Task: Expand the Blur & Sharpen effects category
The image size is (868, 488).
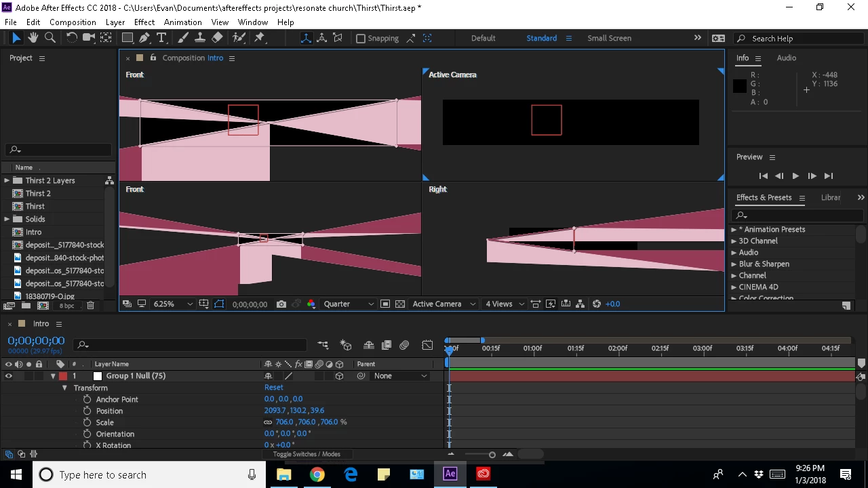Action: click(734, 264)
